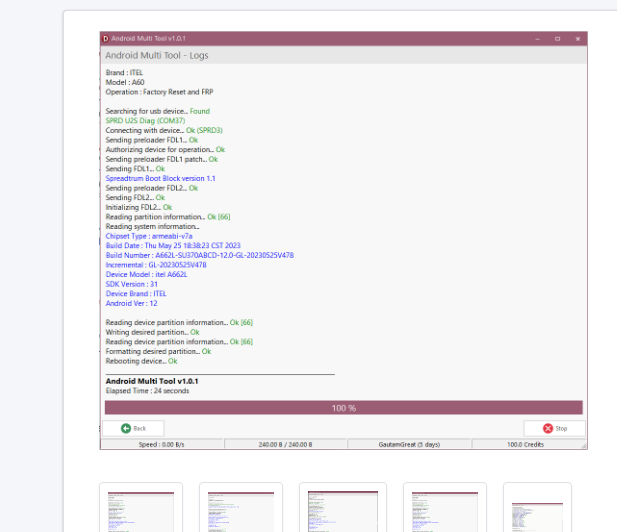The height and width of the screenshot is (532, 617).
Task: Open the fourth thumbnail below the screenshot
Action: (445, 507)
